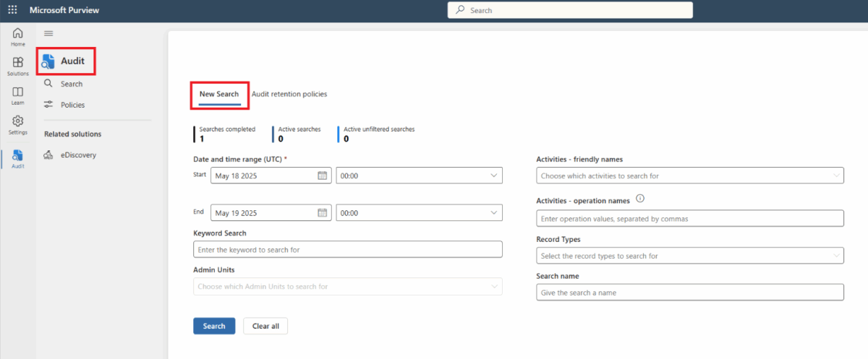Focus the Keyword Search input
Image resolution: width=868 pixels, height=359 pixels.
[x=348, y=249]
